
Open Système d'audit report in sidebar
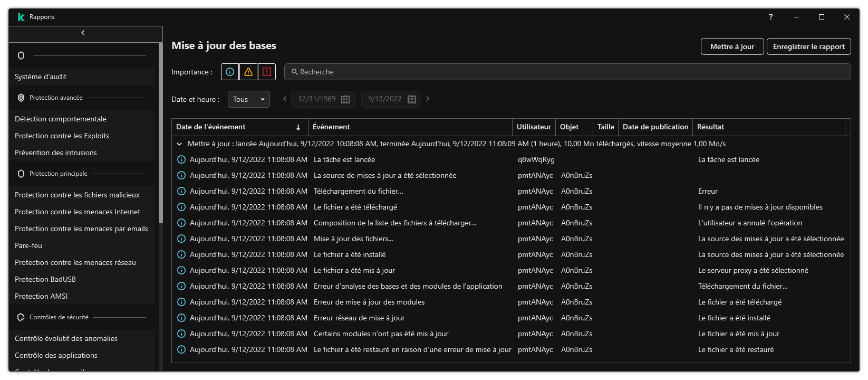click(41, 77)
